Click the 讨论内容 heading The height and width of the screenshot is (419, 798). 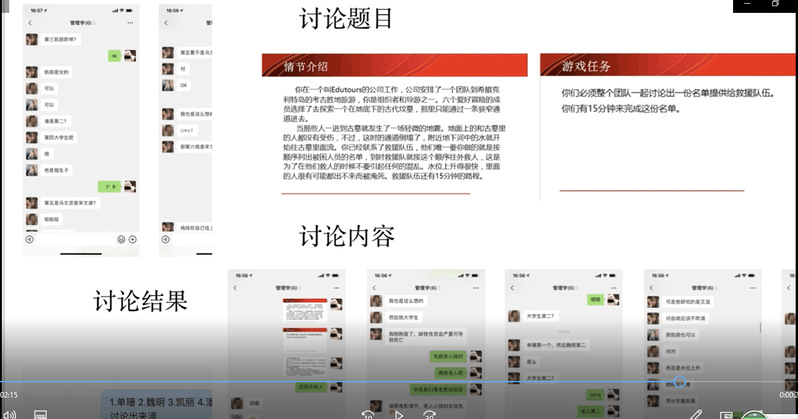[x=346, y=237]
